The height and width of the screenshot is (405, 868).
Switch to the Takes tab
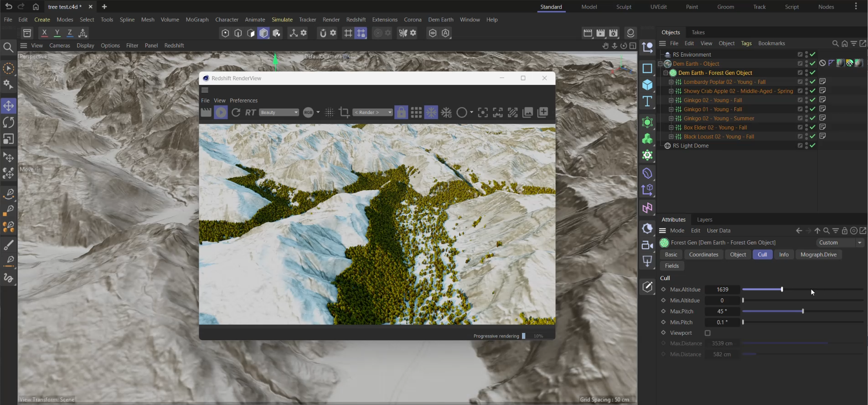coord(698,32)
